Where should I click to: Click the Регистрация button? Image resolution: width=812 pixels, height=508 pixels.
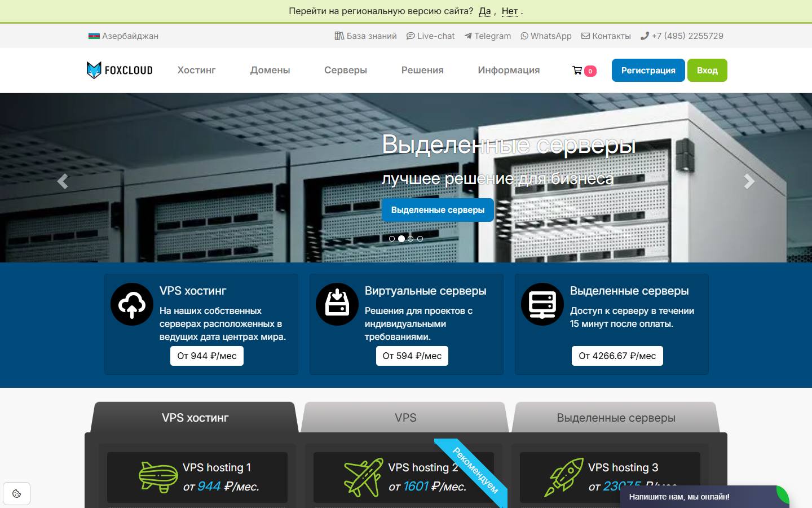pyautogui.click(x=648, y=71)
